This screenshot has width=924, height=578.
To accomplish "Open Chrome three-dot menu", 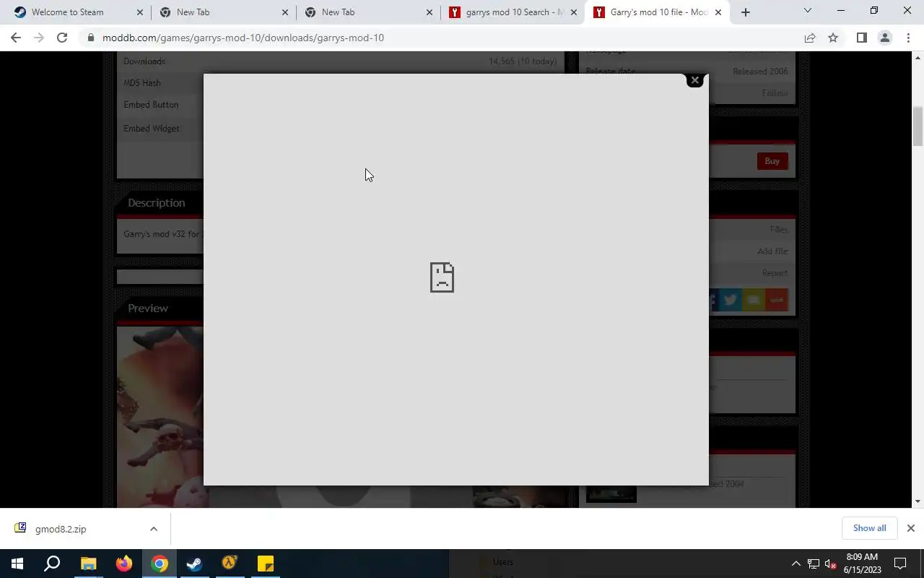I will tap(908, 38).
